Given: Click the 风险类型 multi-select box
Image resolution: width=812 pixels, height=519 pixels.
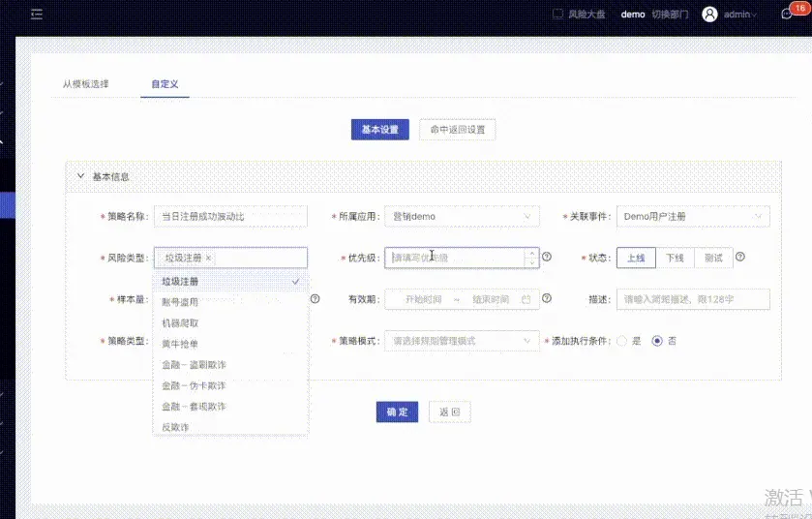Looking at the screenshot, I should (230, 258).
